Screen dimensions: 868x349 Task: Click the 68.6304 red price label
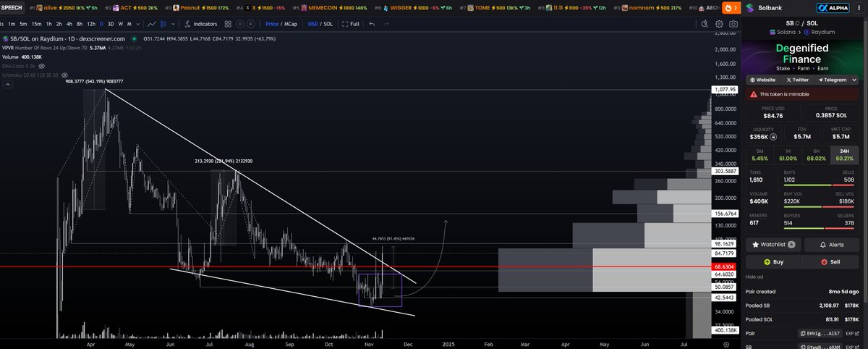(x=725, y=266)
